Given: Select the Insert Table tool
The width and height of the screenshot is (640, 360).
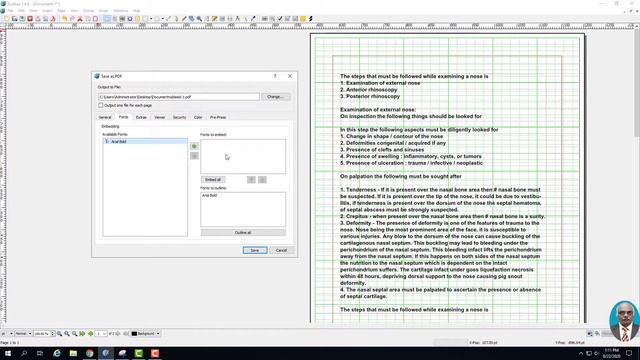Looking at the screenshot, I should [x=138, y=19].
